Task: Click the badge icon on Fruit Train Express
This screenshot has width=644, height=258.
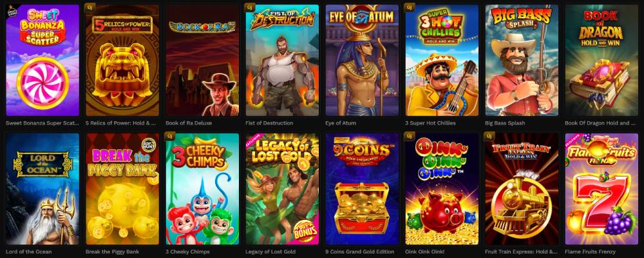Action: point(489,136)
